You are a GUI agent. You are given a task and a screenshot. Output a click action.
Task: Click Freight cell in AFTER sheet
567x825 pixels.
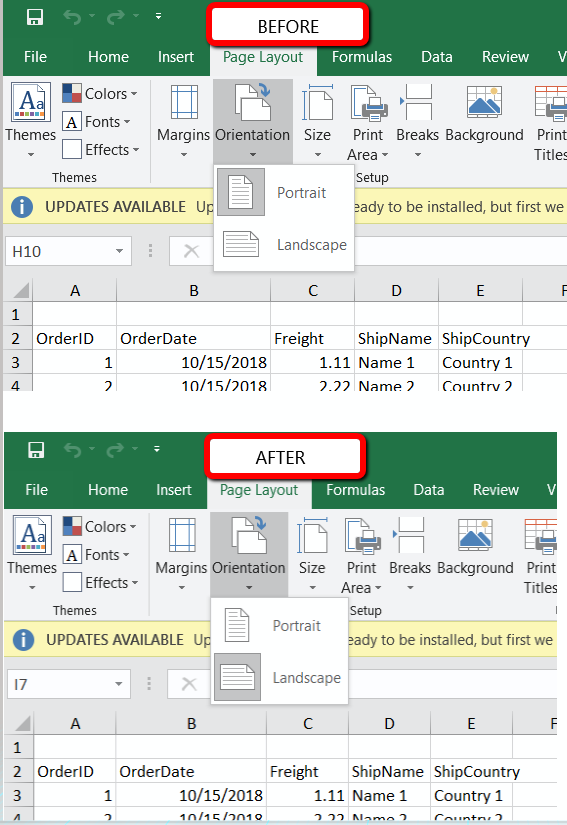[x=308, y=771]
